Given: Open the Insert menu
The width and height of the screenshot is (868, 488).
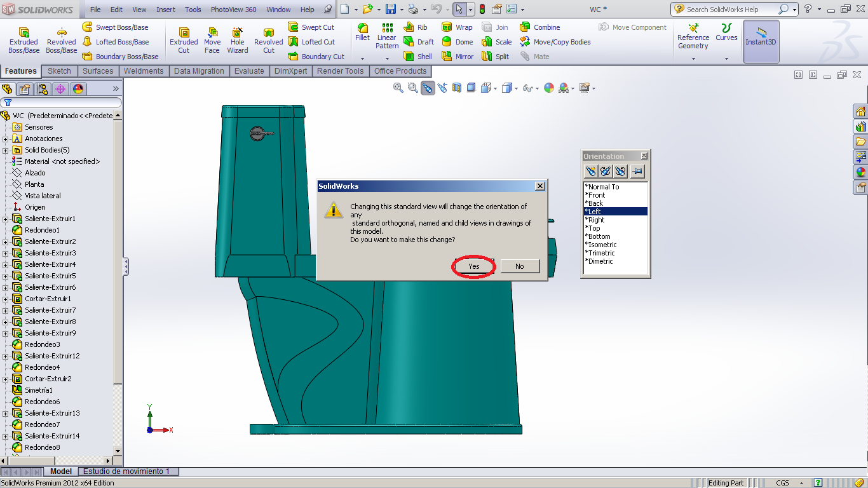Looking at the screenshot, I should pos(166,10).
